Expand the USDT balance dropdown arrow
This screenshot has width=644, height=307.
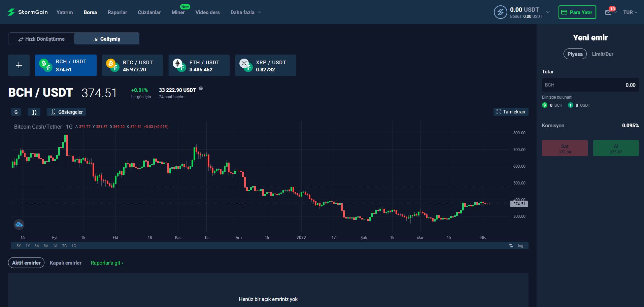point(548,12)
